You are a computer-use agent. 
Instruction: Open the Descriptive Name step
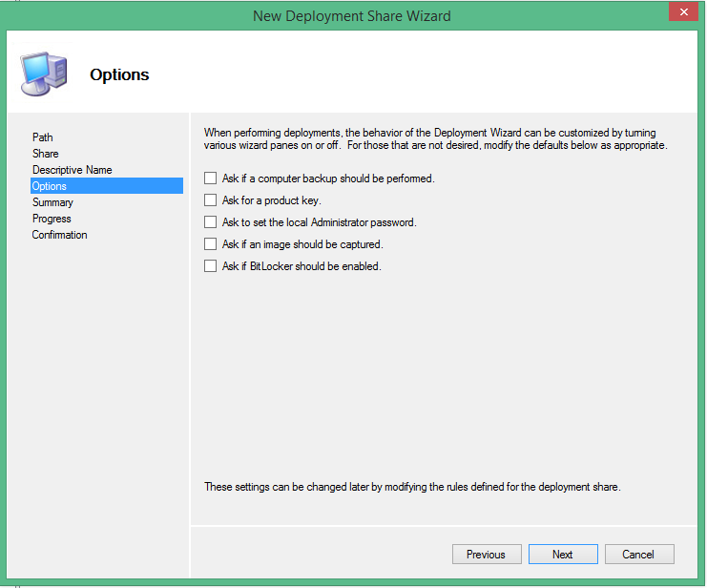pyautogui.click(x=73, y=170)
